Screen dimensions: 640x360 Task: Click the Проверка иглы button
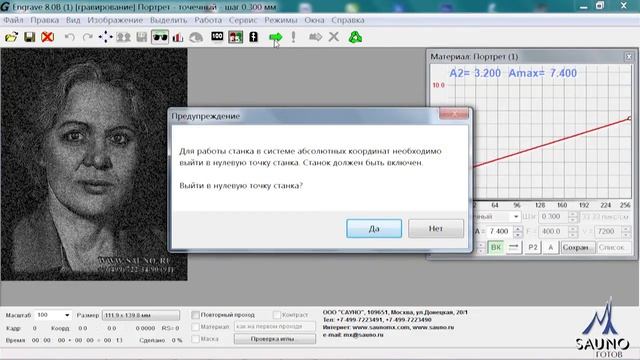point(274,339)
